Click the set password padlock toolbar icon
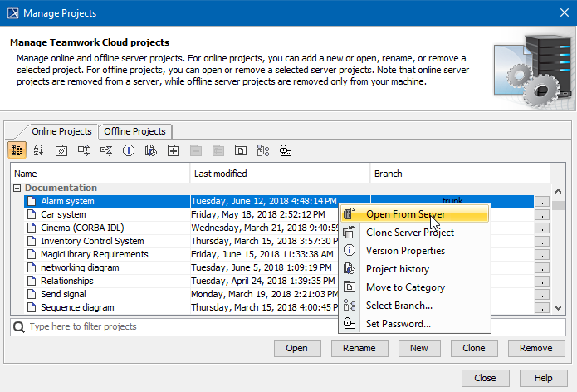The height and width of the screenshot is (392, 577). click(x=286, y=150)
